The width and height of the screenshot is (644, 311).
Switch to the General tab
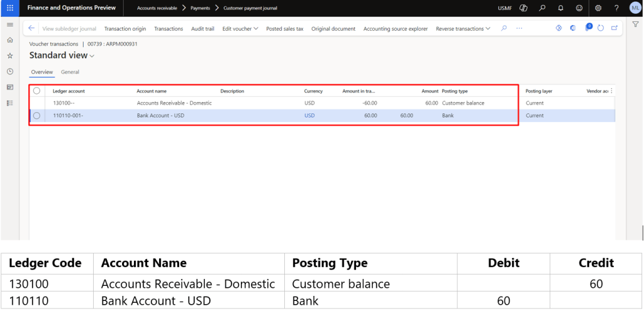pyautogui.click(x=70, y=72)
